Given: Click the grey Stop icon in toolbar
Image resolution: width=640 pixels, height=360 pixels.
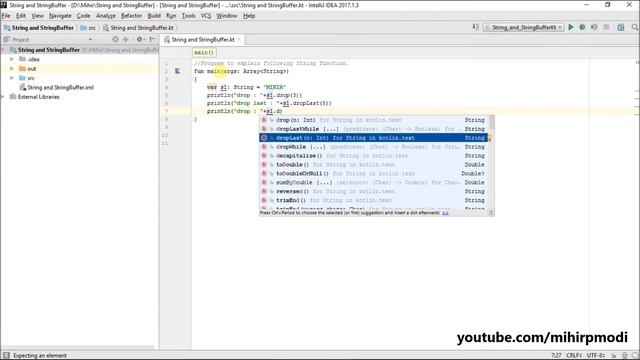Looking at the screenshot, I should 607,27.
